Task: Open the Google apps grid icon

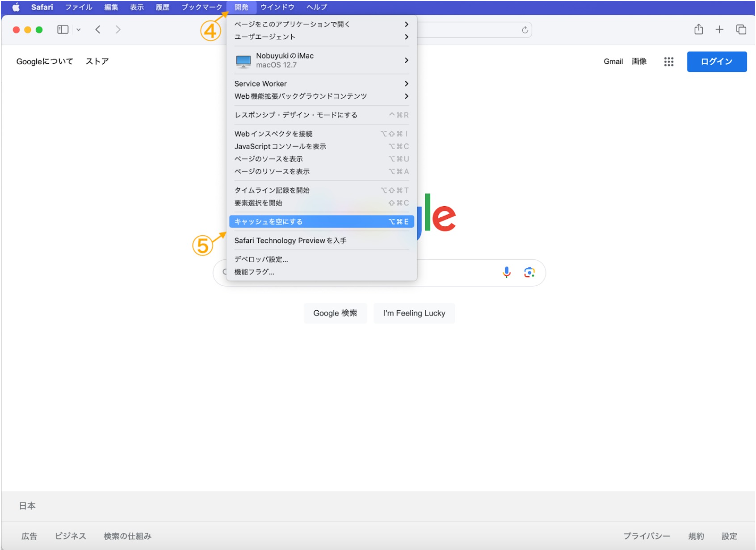Action: [x=668, y=62]
